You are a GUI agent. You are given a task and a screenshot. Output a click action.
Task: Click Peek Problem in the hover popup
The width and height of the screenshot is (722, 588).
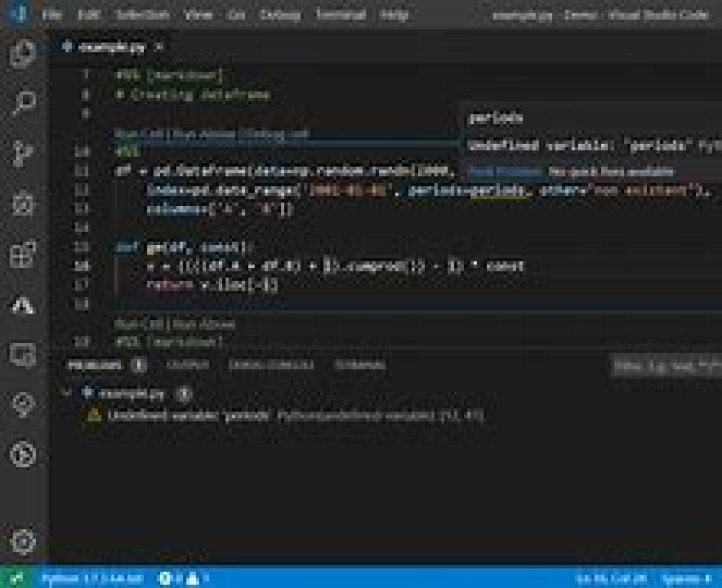[505, 172]
